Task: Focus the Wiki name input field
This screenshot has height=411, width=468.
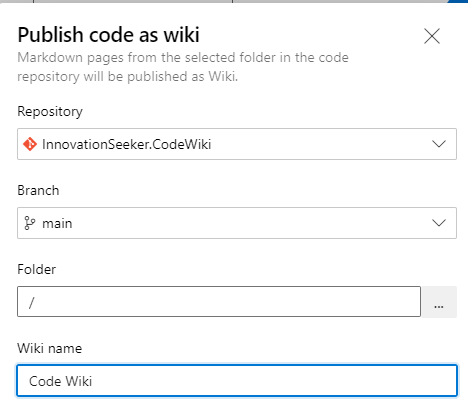Action: tap(237, 380)
